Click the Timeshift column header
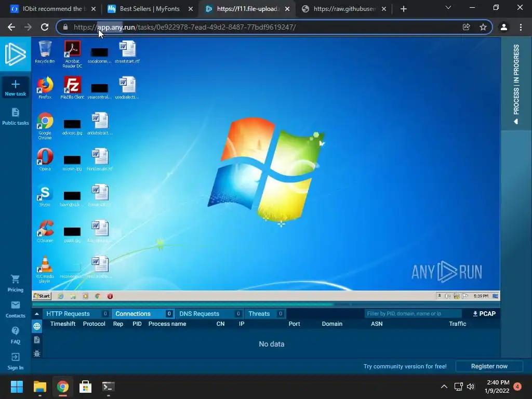This screenshot has height=399, width=532. [x=63, y=324]
